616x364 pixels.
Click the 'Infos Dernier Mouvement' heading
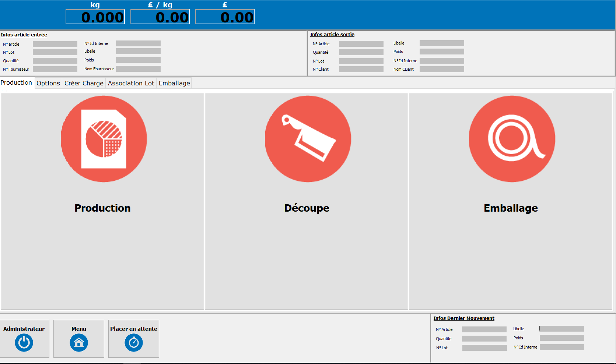[464, 318]
